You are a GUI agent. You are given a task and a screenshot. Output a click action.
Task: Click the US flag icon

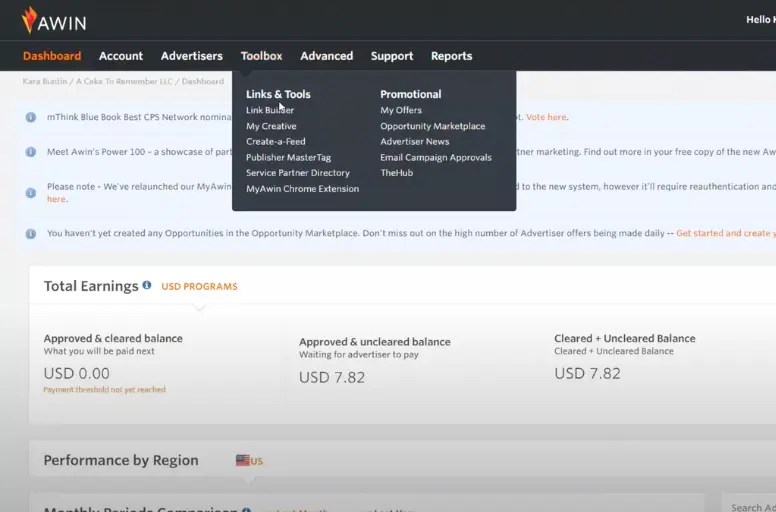[x=242, y=461]
